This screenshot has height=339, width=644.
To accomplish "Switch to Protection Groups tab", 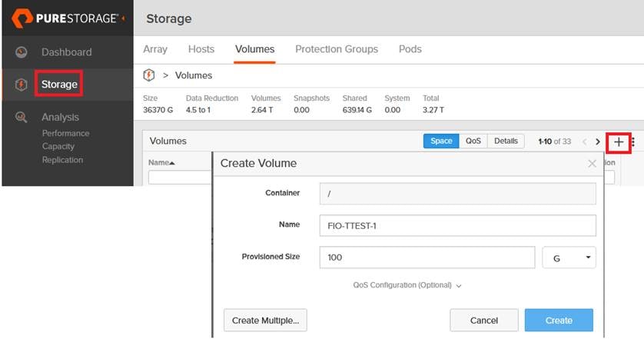I will point(337,49).
